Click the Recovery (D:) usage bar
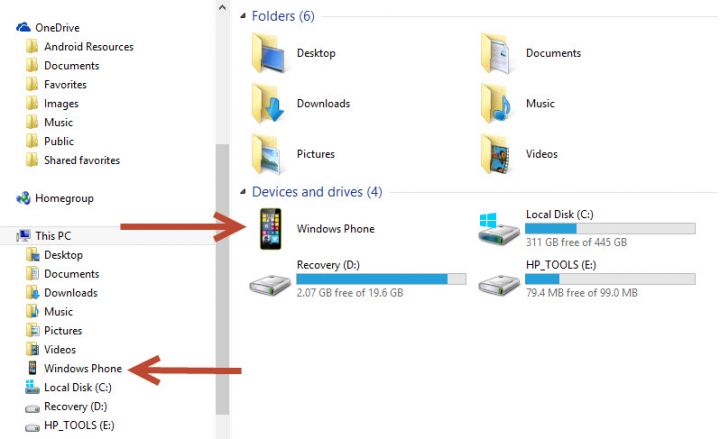 coord(381,279)
